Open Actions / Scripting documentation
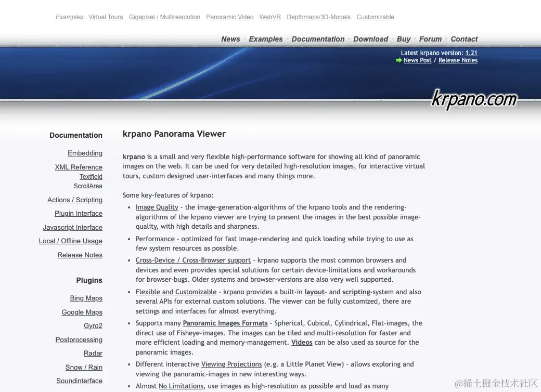541x392 pixels. (x=75, y=200)
